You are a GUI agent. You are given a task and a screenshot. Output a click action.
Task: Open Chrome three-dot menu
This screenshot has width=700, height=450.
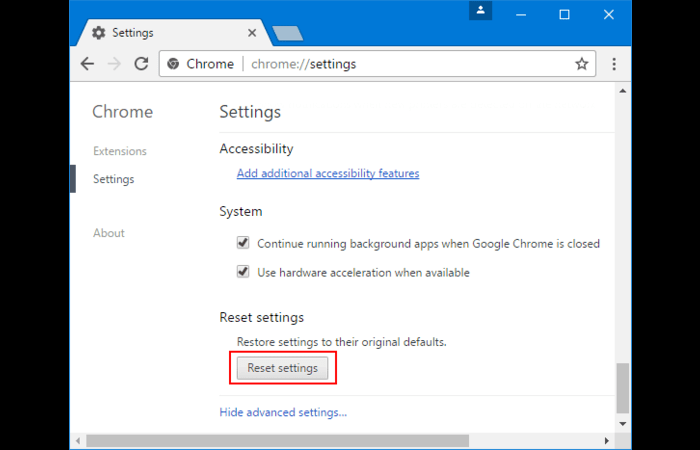coord(614,64)
